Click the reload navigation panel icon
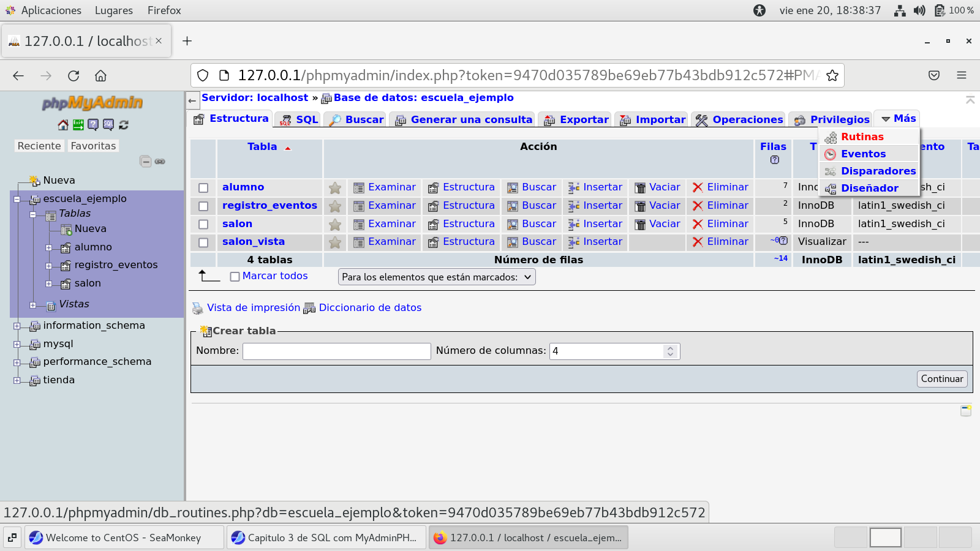 pos(124,125)
